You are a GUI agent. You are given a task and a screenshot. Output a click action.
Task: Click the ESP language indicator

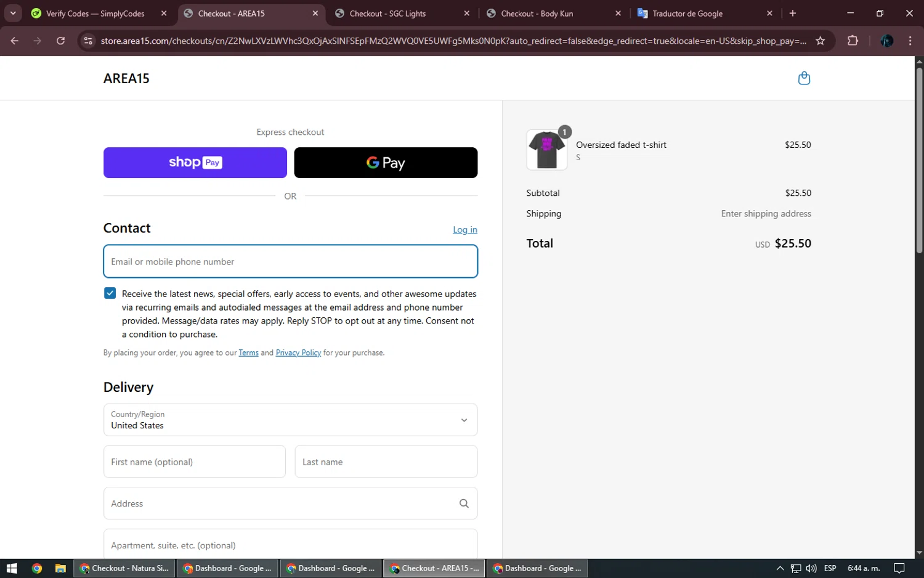[x=830, y=568]
